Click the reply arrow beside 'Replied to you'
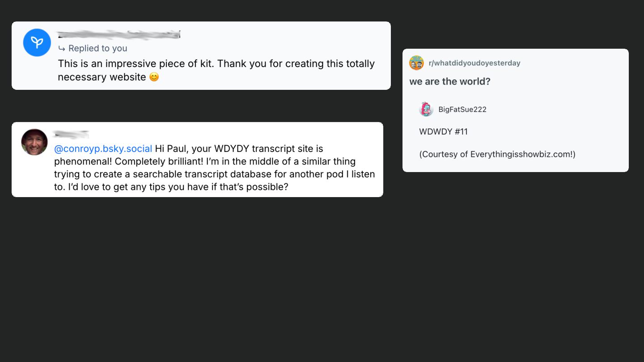Viewport: 644px width, 362px height. coord(62,48)
